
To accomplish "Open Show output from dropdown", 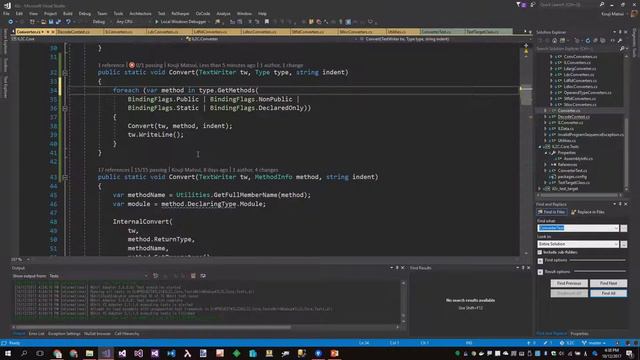I will [x=98, y=276].
